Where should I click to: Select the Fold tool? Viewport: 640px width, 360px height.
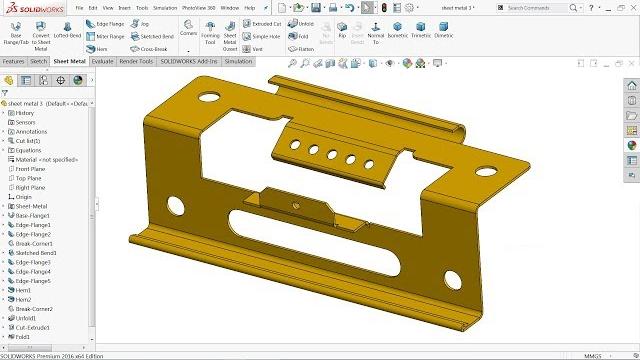click(x=298, y=36)
